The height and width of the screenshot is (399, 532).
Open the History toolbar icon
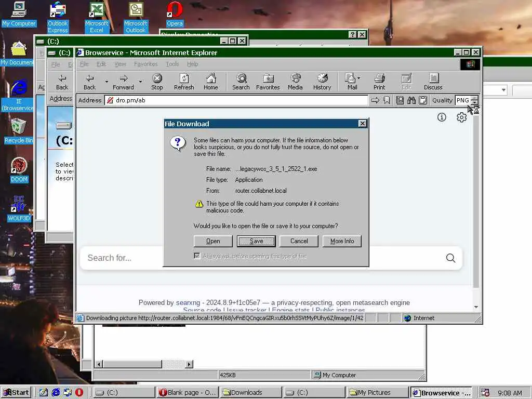[322, 82]
